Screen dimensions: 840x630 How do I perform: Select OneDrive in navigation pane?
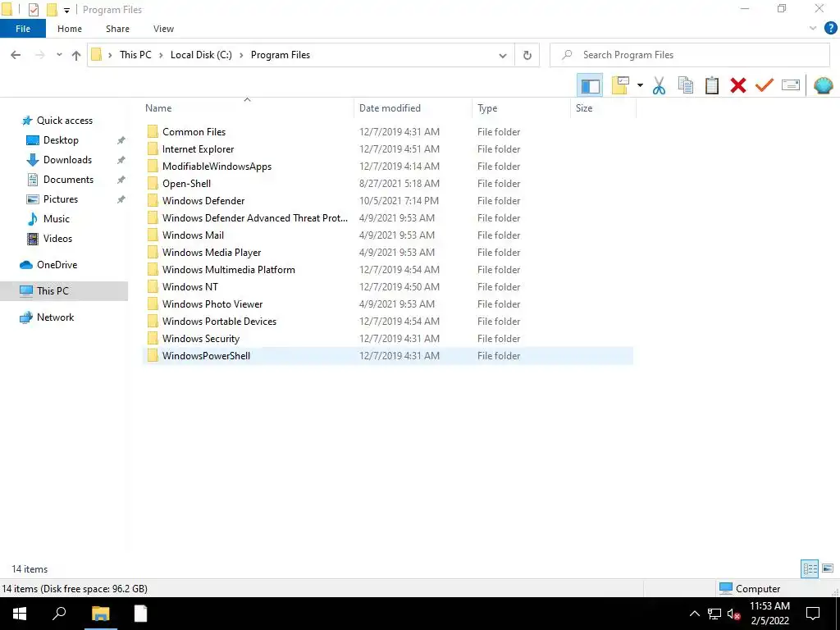pyautogui.click(x=57, y=265)
